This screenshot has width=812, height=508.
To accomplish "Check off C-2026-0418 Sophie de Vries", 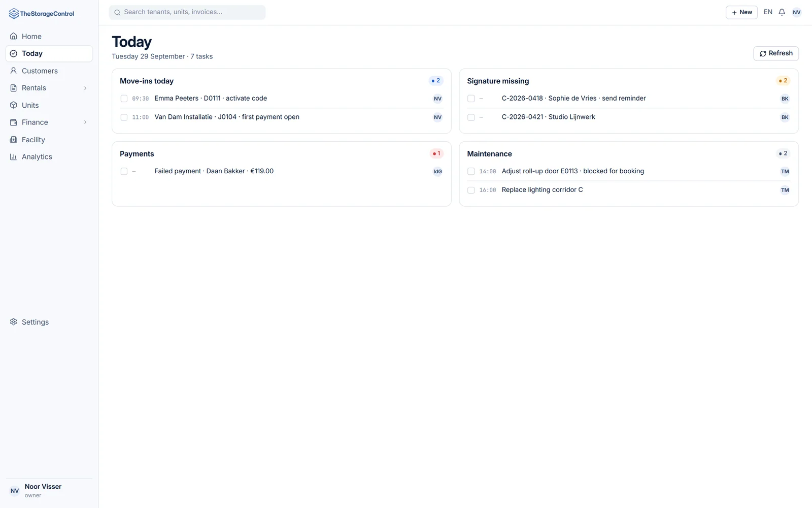I will (471, 99).
